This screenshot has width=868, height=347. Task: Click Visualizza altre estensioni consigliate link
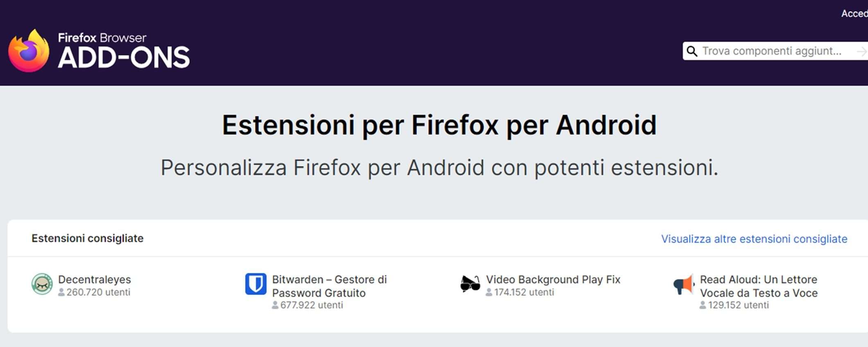coord(754,239)
